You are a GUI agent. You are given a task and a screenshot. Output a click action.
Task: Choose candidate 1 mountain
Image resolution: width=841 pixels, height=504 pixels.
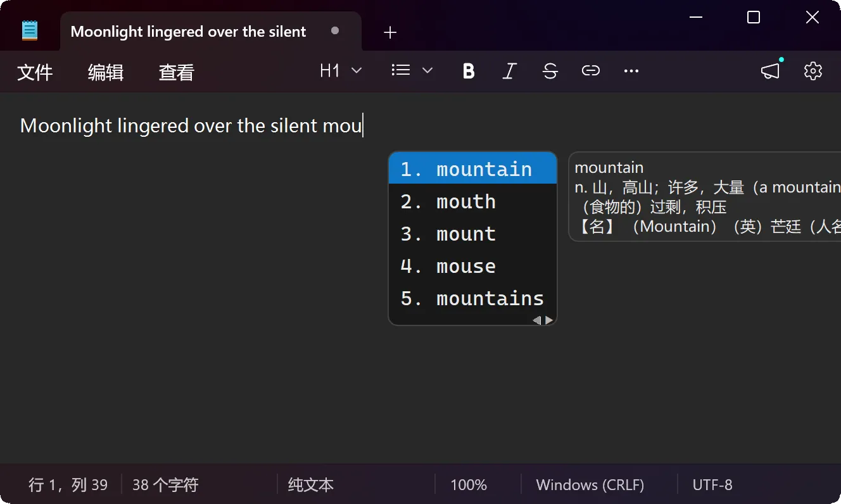472,169
